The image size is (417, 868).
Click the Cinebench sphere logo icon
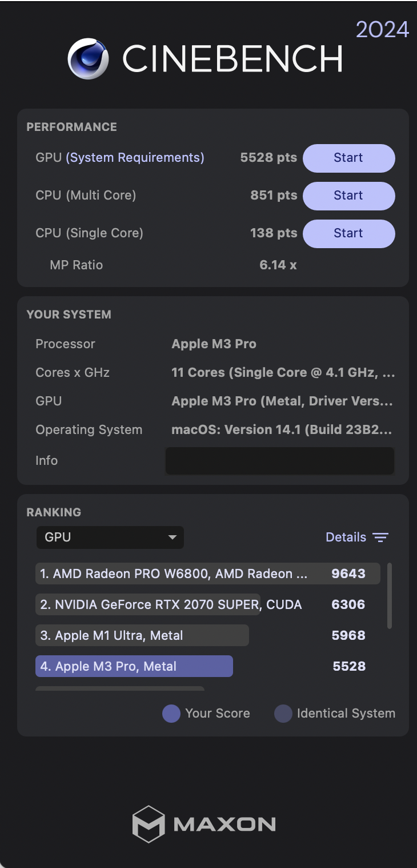coord(88,58)
